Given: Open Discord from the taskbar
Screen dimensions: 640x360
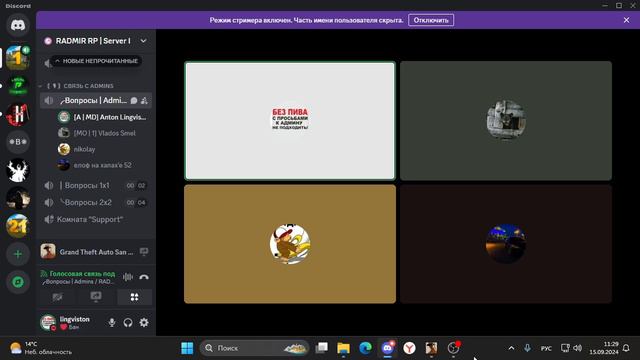Looking at the screenshot, I should (387, 348).
